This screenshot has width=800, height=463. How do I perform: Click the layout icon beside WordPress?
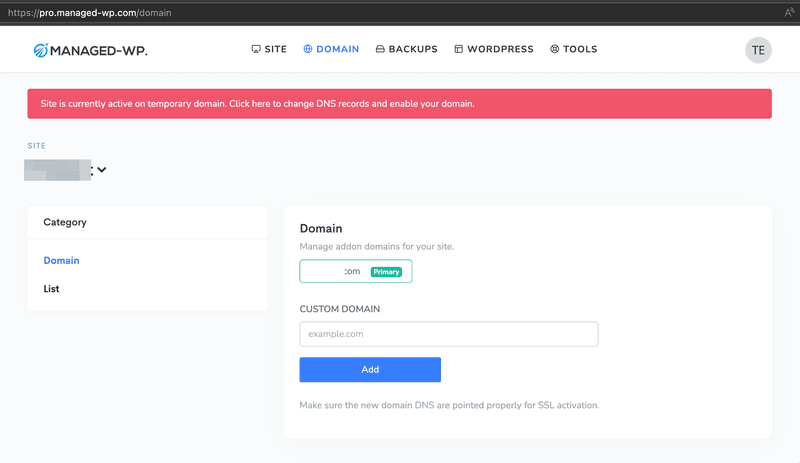click(459, 49)
